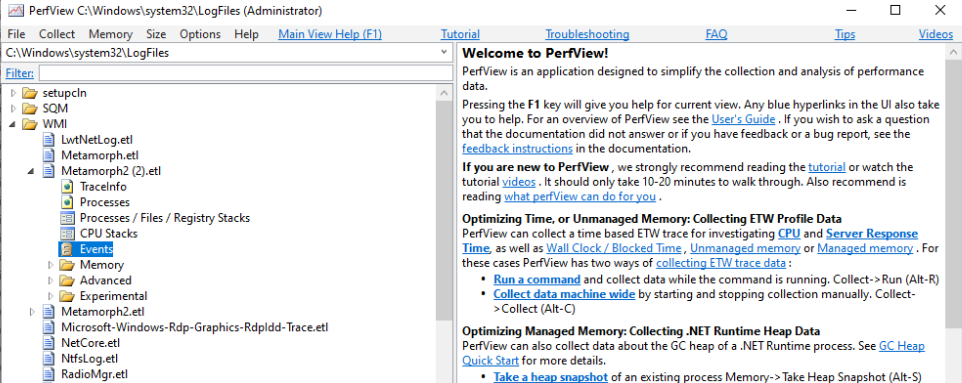The width and height of the screenshot is (962, 383).
Task: Open the Troubleshooting link
Action: (x=587, y=34)
